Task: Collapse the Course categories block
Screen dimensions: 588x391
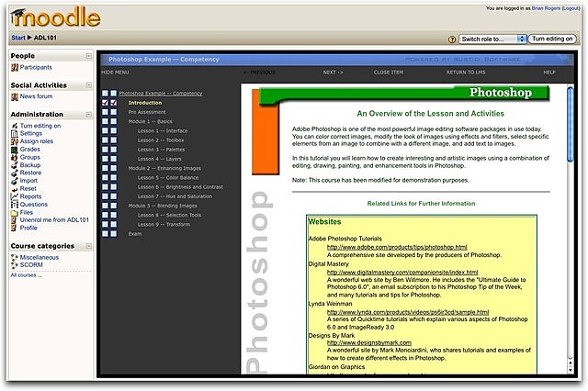Action: [x=89, y=246]
